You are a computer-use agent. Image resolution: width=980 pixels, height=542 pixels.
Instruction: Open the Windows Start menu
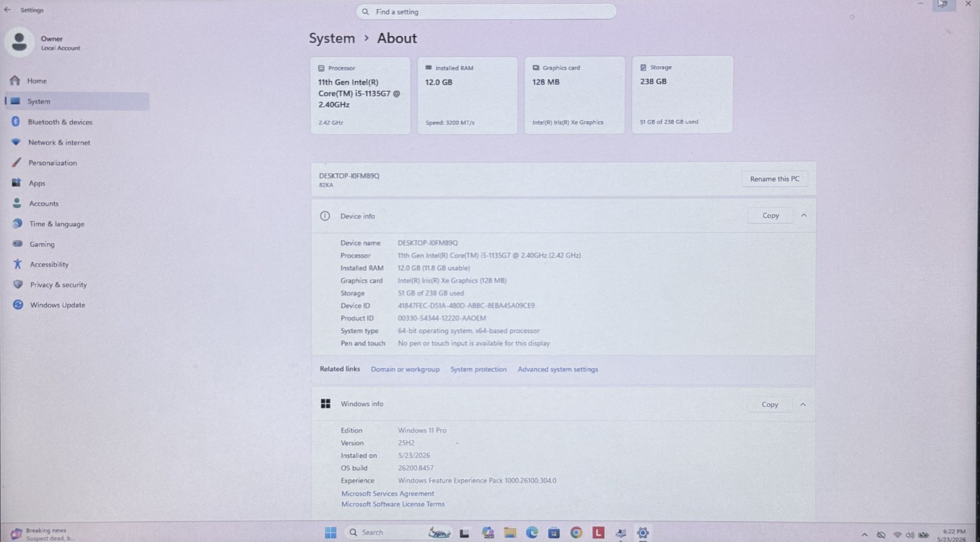point(331,533)
